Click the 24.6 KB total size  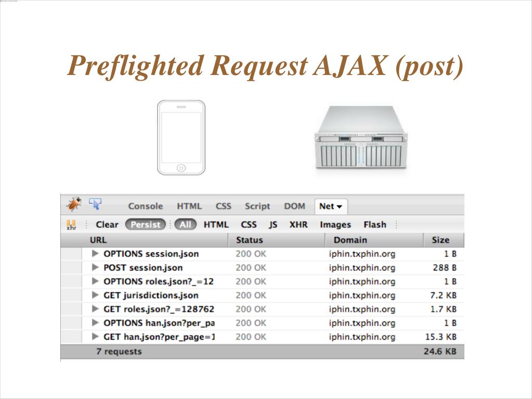440,352
